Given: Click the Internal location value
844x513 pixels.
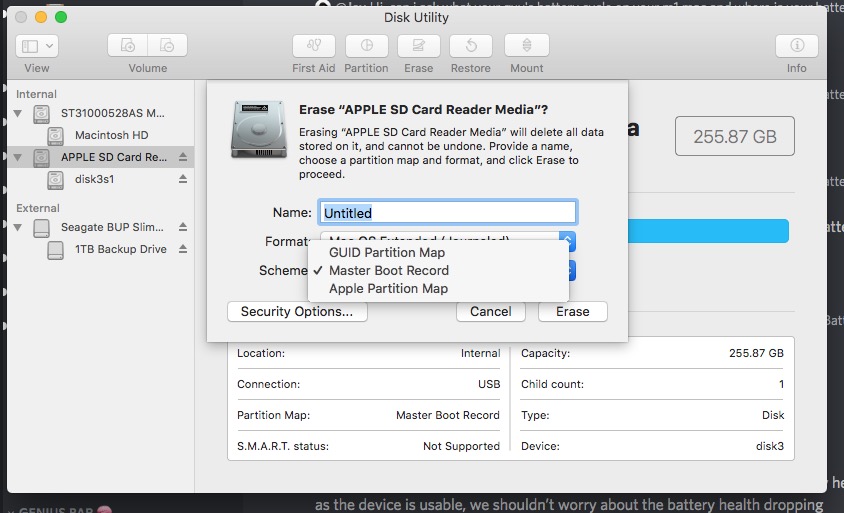Looking at the screenshot, I should pyautogui.click(x=480, y=353).
